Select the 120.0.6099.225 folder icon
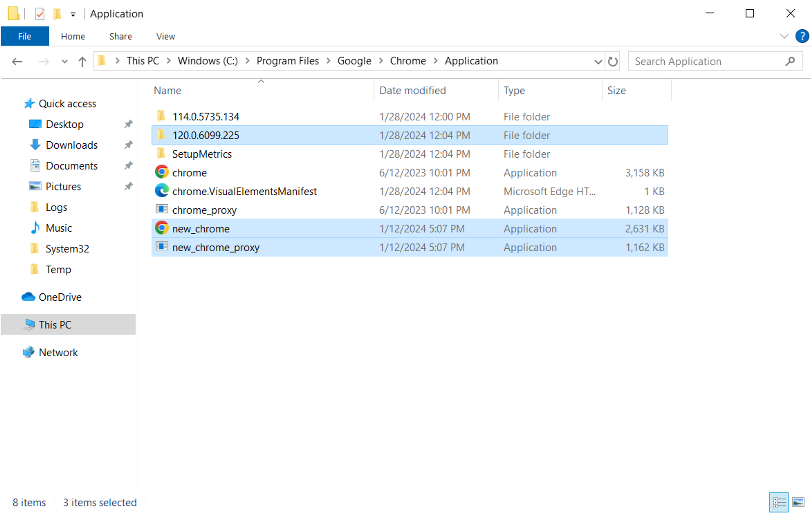The image size is (812, 513). pos(161,135)
